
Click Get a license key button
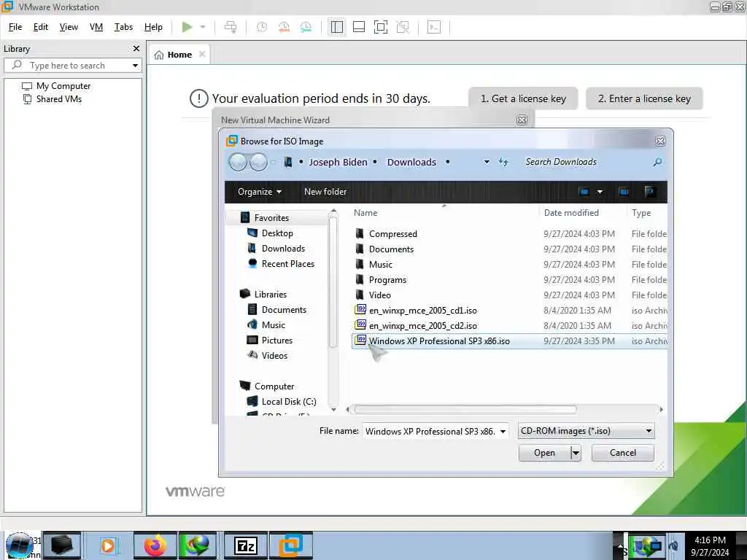[523, 98]
